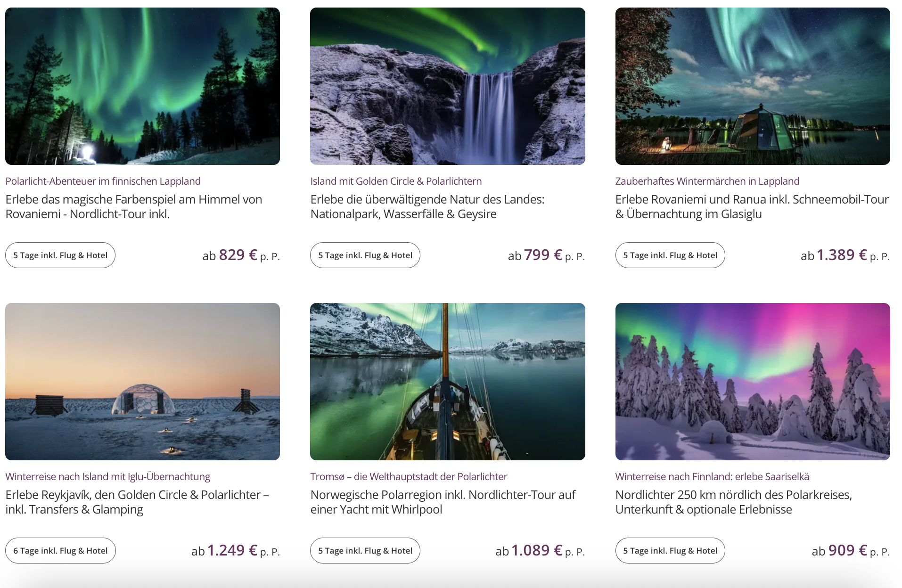
Task: Click 'Zauberhaftes Wintermärchen in Lappland' title
Action: [x=707, y=181]
